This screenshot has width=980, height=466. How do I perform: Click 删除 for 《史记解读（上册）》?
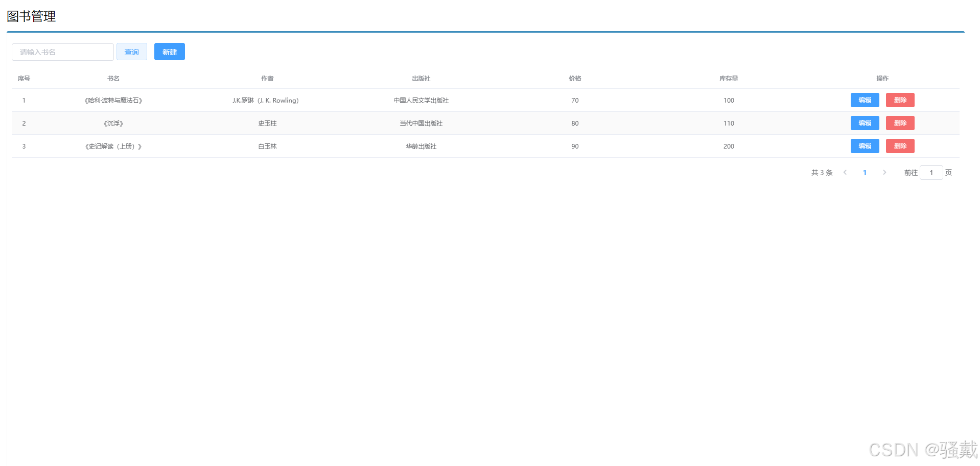[x=900, y=146]
